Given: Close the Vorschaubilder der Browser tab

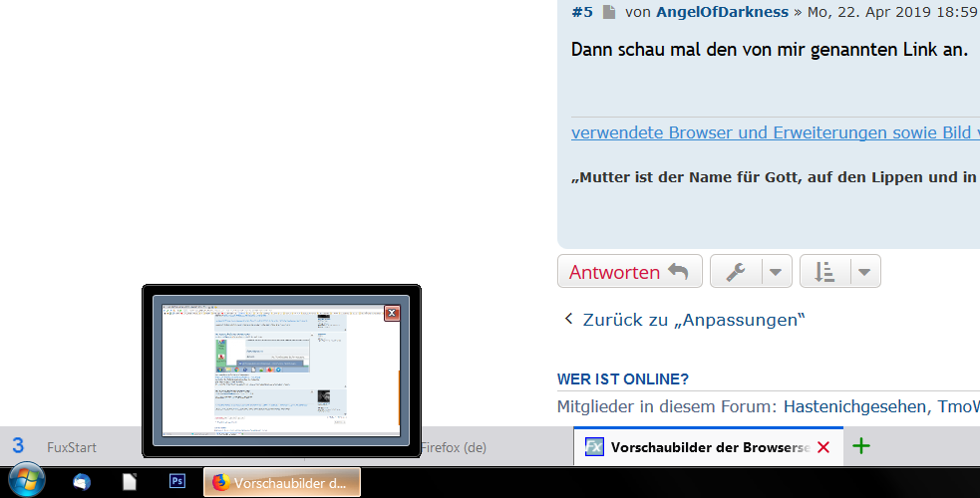Looking at the screenshot, I should (x=823, y=447).
